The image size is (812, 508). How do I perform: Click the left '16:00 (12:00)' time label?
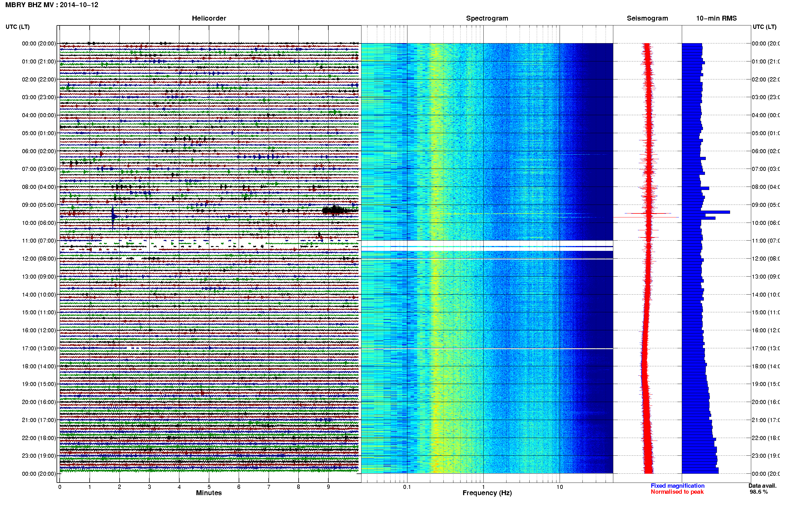click(x=39, y=331)
